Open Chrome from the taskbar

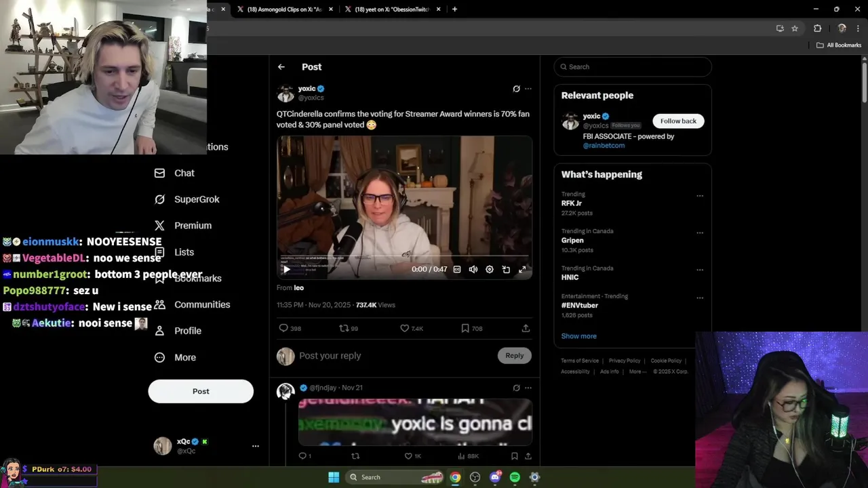tap(455, 477)
